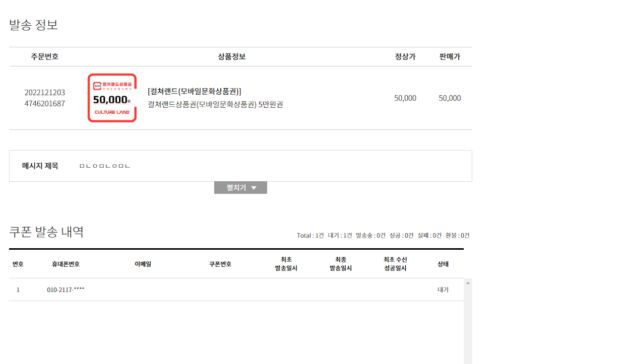
Task: Click the 상품정보 column header
Action: pos(232,56)
